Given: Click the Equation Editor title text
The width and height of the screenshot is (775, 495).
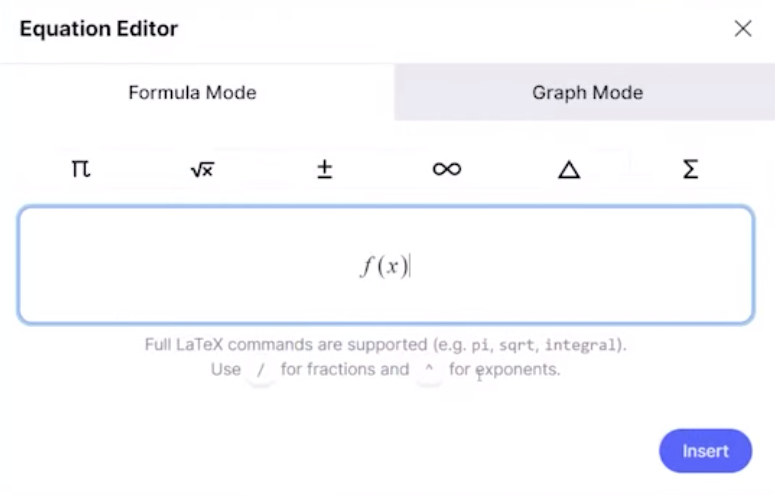Looking at the screenshot, I should click(98, 29).
